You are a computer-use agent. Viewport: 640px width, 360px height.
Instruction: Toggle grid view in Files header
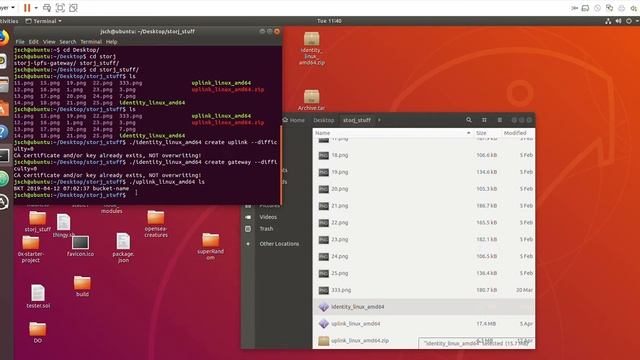(x=484, y=120)
